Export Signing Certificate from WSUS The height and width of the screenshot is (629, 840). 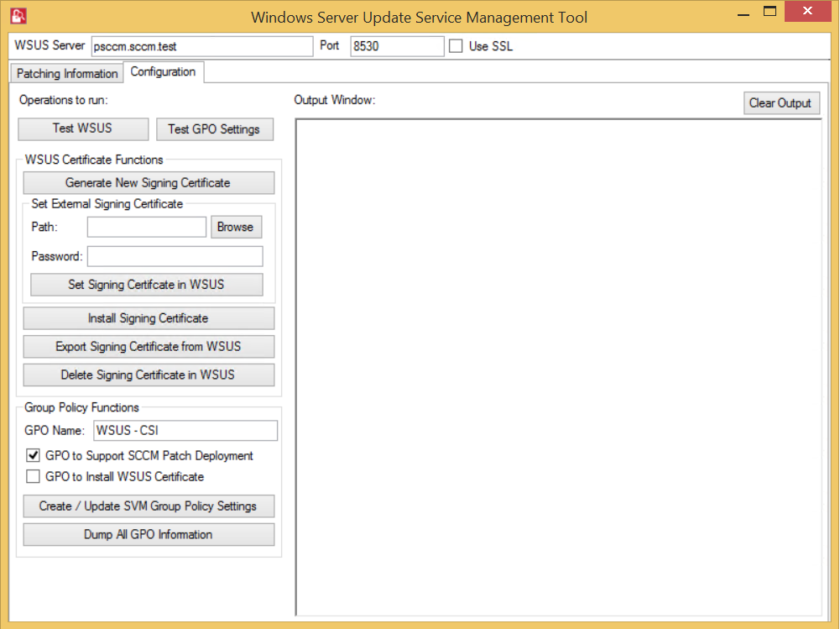point(148,347)
